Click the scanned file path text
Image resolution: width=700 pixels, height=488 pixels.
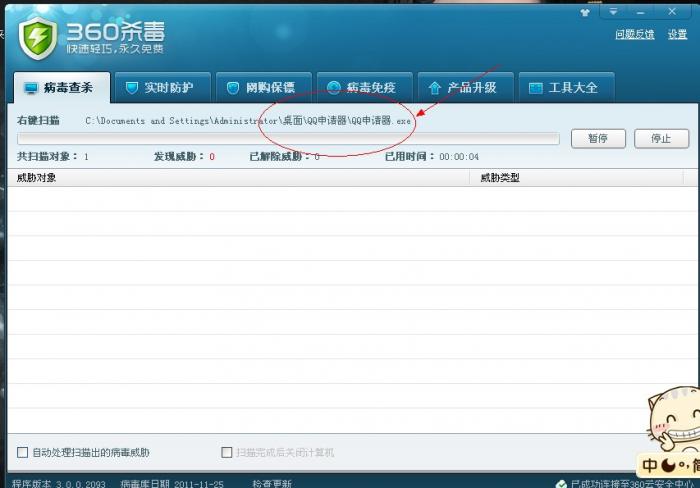pyautogui.click(x=248, y=121)
